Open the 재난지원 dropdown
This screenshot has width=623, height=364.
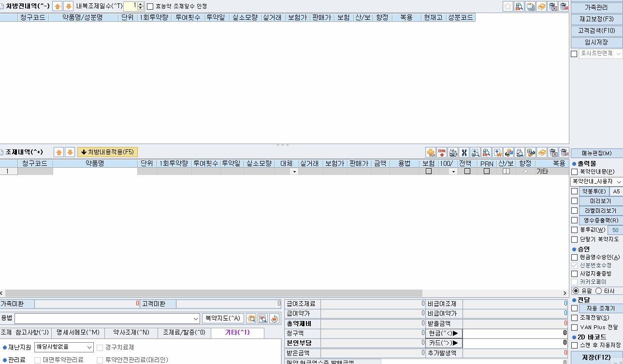click(x=88, y=347)
